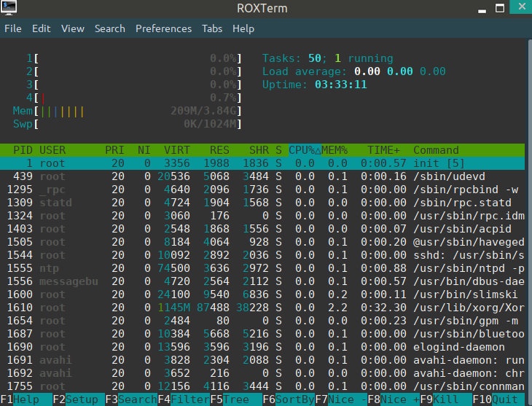Select the /usr/lib/xorg/Xorg process row
Screen dimensions: 532x406
pos(265,308)
